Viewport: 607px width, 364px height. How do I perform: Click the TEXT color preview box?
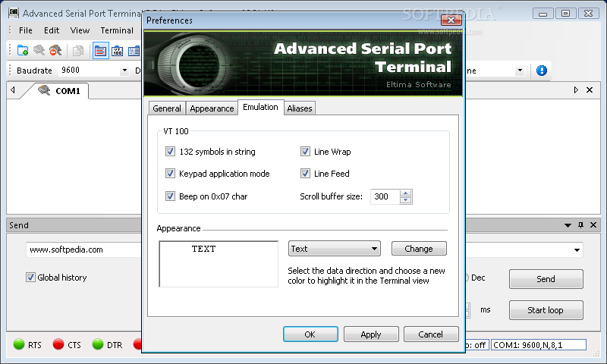pos(219,264)
